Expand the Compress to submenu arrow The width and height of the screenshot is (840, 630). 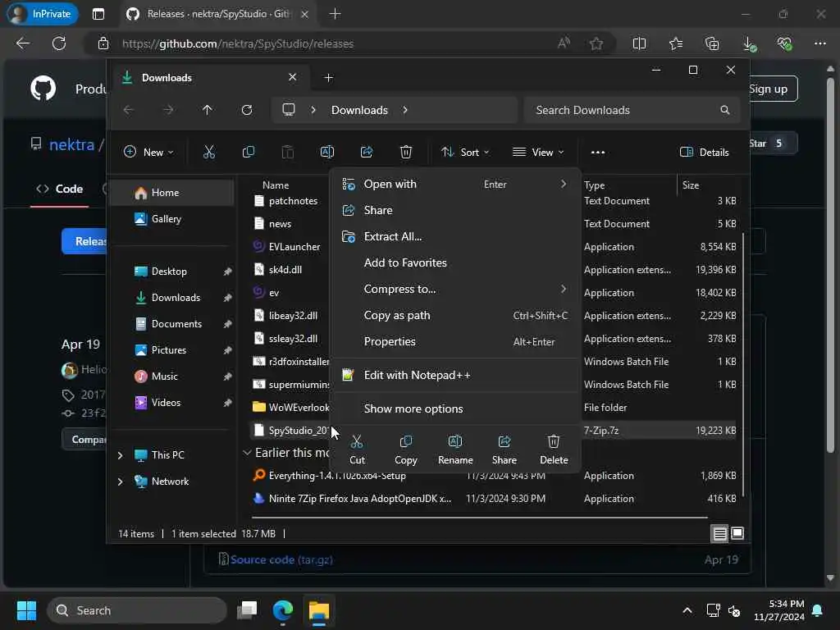point(564,289)
